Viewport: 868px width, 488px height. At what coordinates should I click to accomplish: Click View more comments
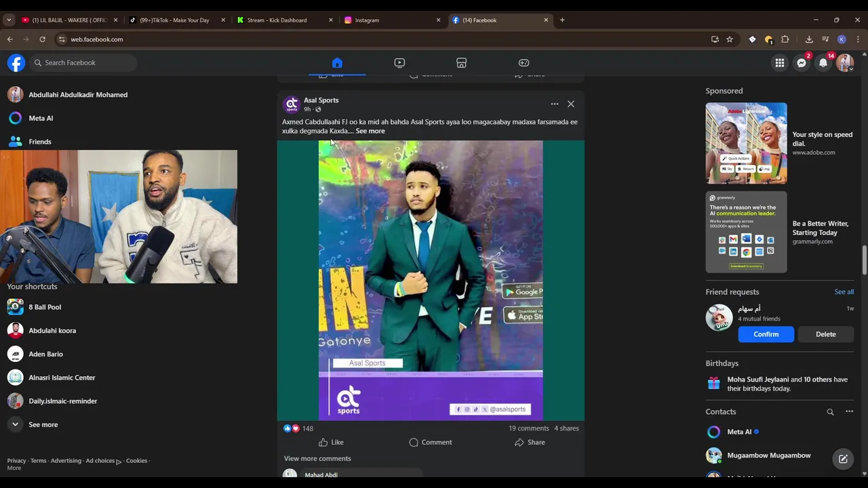point(317,459)
